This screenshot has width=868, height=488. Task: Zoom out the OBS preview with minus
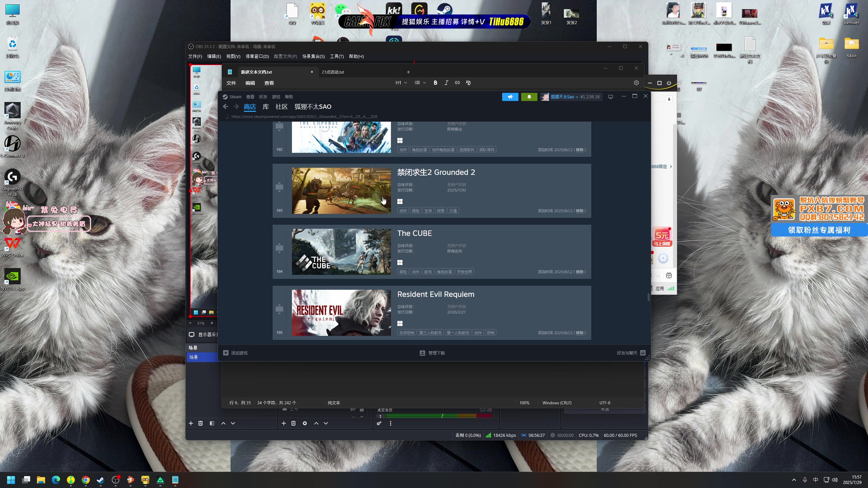point(190,323)
